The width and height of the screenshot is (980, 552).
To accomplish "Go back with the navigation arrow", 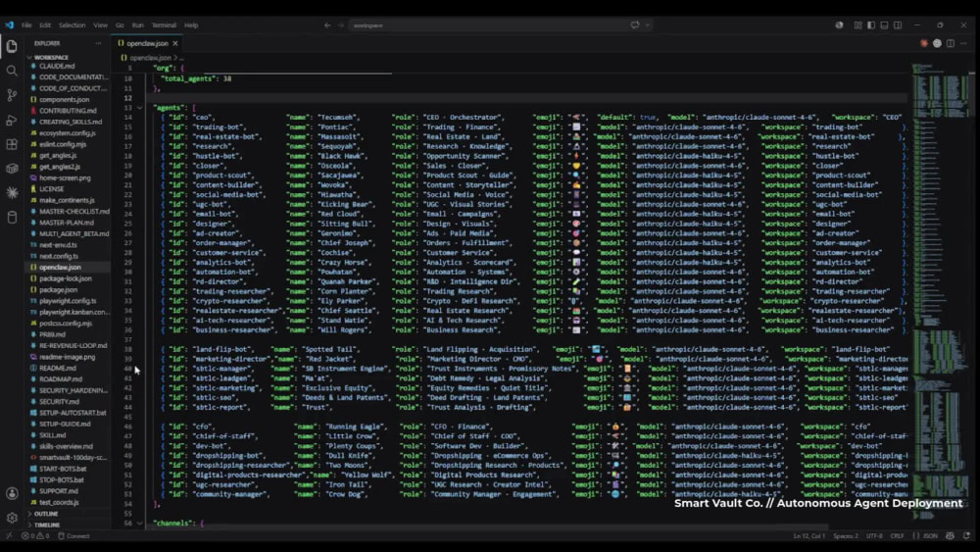I will pyautogui.click(x=327, y=25).
